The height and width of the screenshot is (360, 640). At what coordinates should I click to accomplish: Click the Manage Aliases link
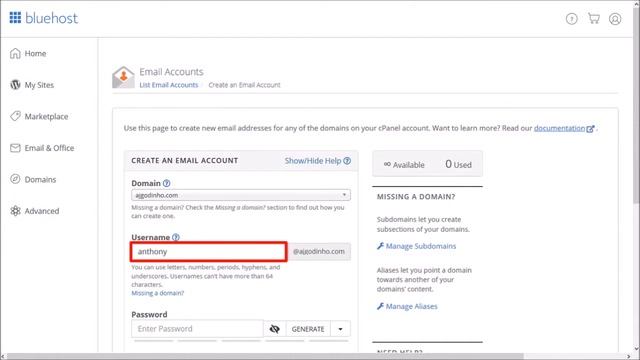[411, 306]
